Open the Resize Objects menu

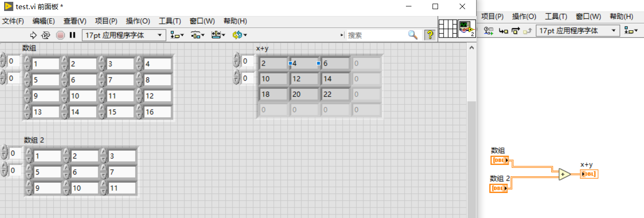click(x=218, y=35)
